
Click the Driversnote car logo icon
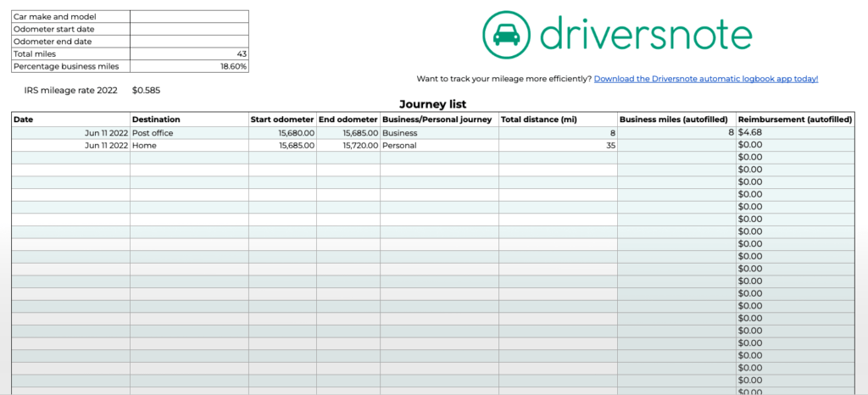click(506, 34)
